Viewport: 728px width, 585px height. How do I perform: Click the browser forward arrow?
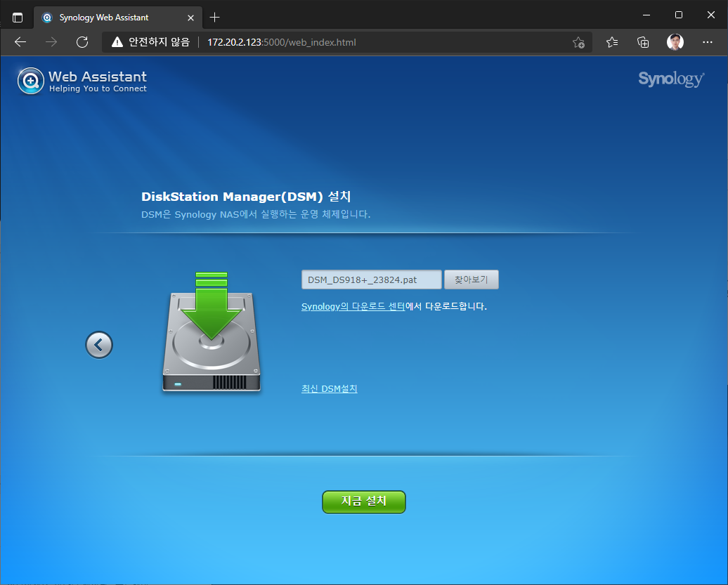[51, 42]
